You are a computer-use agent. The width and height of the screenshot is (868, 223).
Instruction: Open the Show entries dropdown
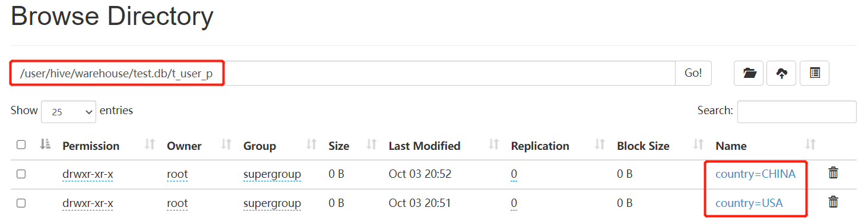point(68,111)
